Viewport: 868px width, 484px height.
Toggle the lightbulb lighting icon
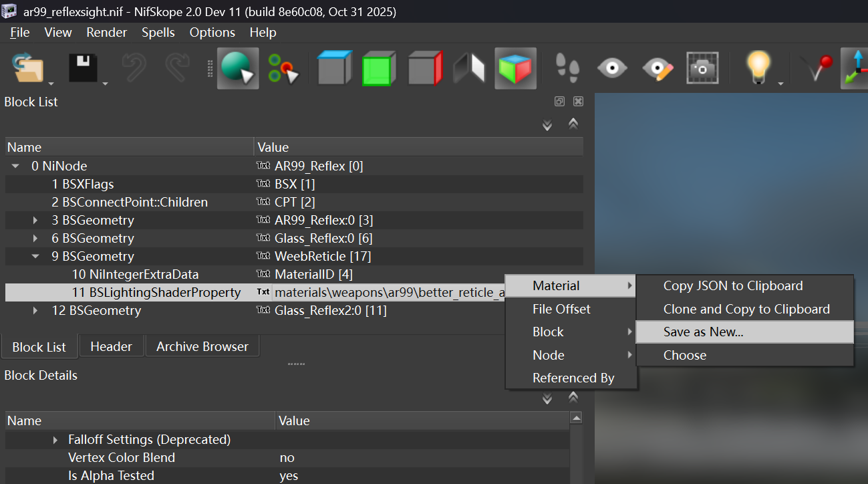(757, 68)
